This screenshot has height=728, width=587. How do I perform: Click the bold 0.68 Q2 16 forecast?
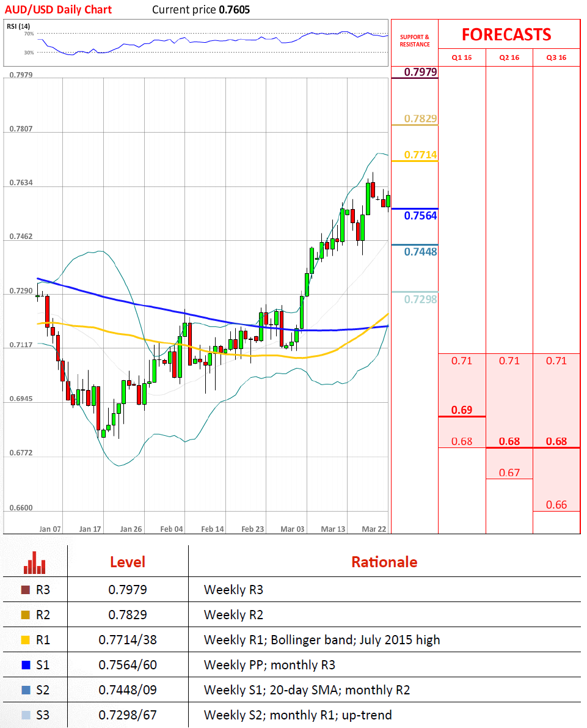click(509, 441)
